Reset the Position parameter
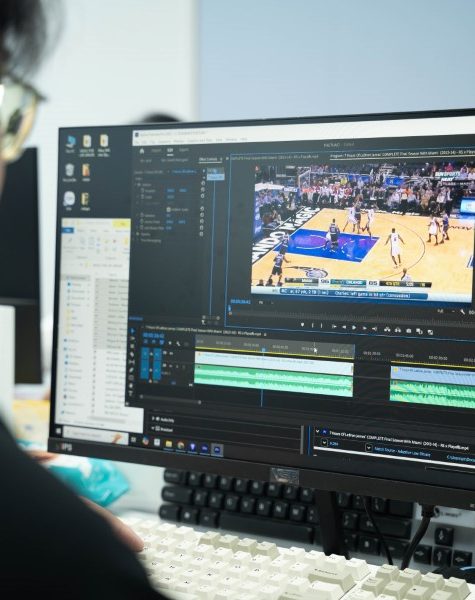 (x=203, y=190)
